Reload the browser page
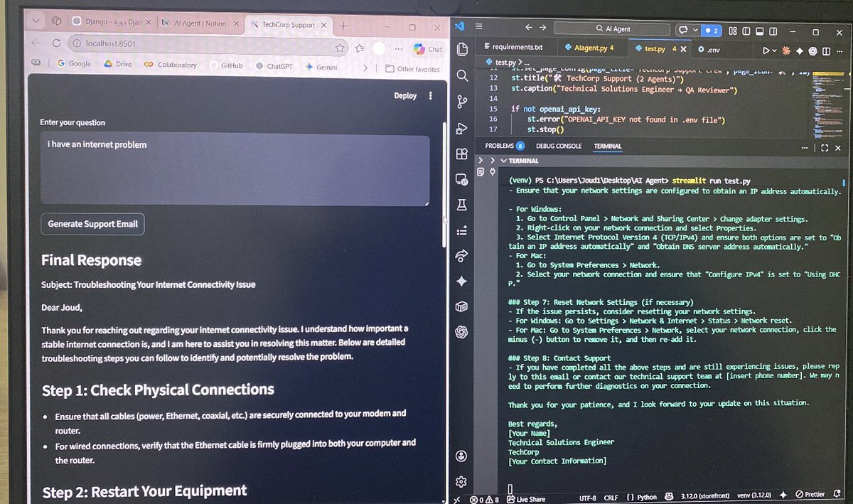 [x=55, y=43]
